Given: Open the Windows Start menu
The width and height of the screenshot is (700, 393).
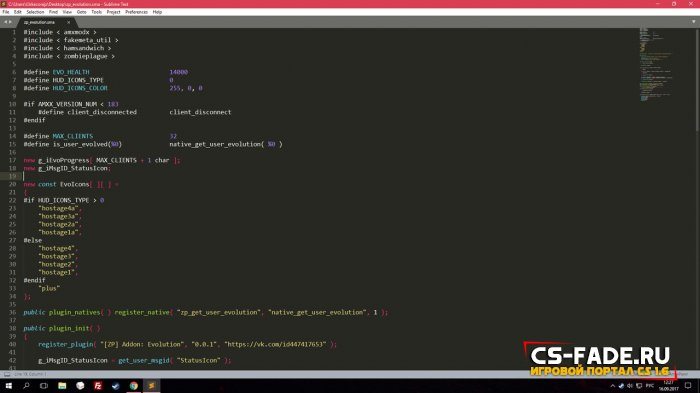Looking at the screenshot, I should (8, 386).
